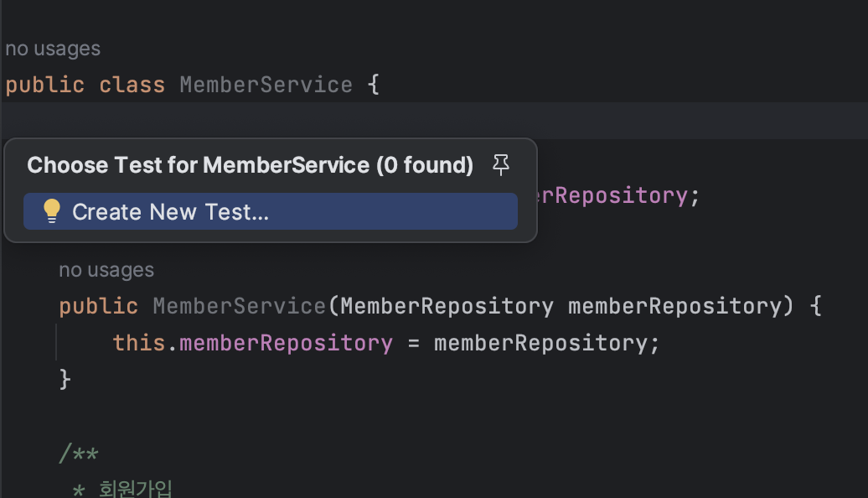
Task: Open the no usages hint above constructor
Action: [106, 270]
